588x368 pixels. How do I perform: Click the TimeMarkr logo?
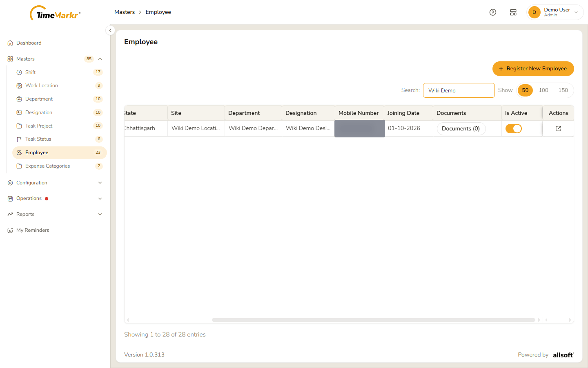point(55,13)
